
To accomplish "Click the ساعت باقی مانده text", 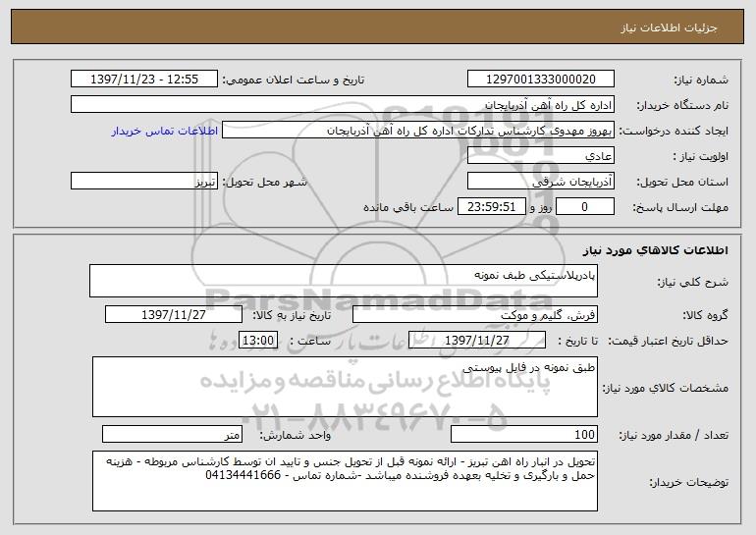I will (x=407, y=208).
